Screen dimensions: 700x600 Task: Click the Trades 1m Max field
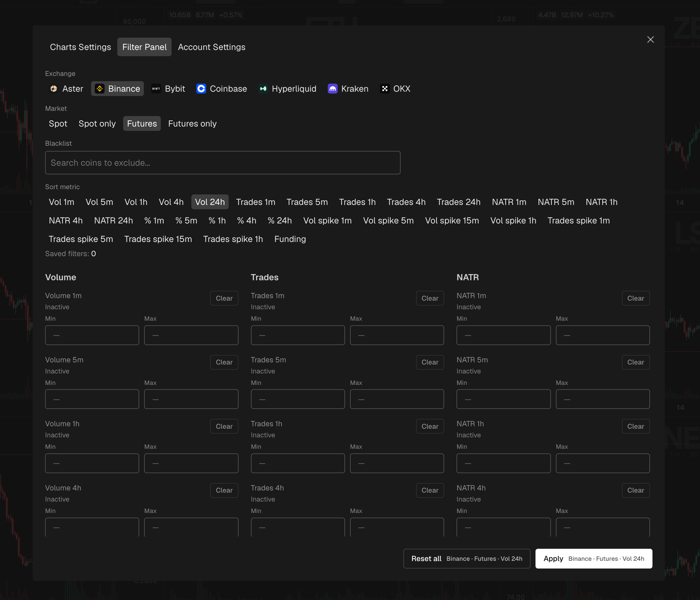(x=397, y=335)
